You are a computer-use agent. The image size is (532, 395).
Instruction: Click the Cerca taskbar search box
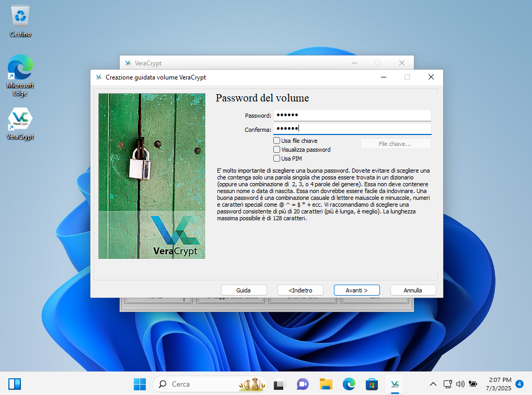coord(210,384)
